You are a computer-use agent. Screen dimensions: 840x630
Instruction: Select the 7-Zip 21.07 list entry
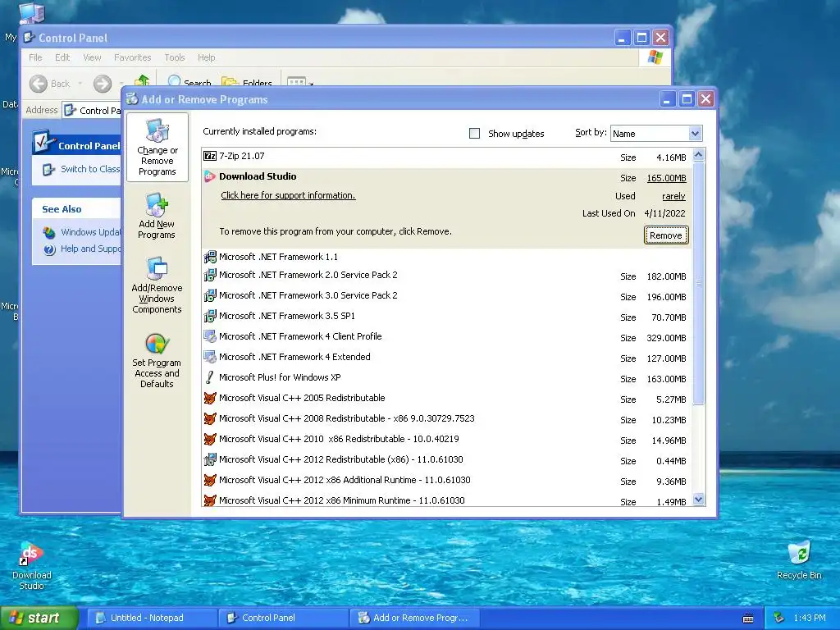click(447, 157)
